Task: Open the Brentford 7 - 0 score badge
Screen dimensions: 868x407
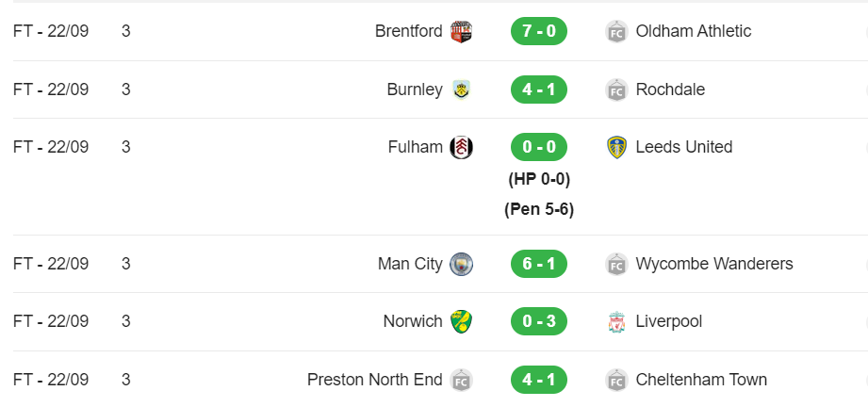Action: click(x=539, y=31)
